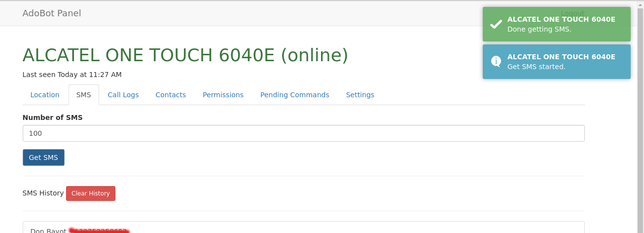Select the SMS tab
The height and width of the screenshot is (233, 644).
pyautogui.click(x=84, y=95)
